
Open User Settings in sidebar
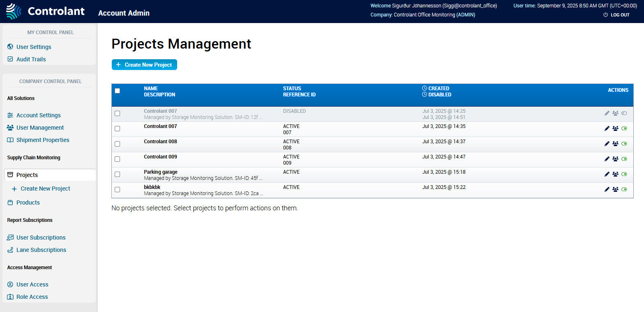click(34, 47)
